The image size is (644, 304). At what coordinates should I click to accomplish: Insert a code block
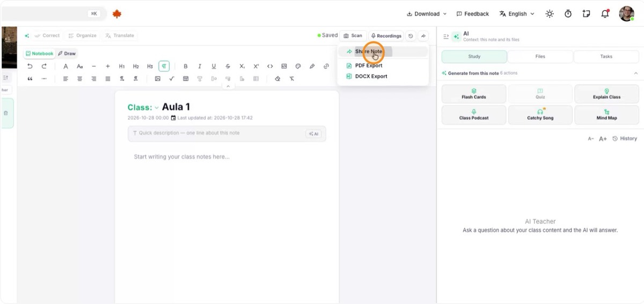(x=284, y=66)
